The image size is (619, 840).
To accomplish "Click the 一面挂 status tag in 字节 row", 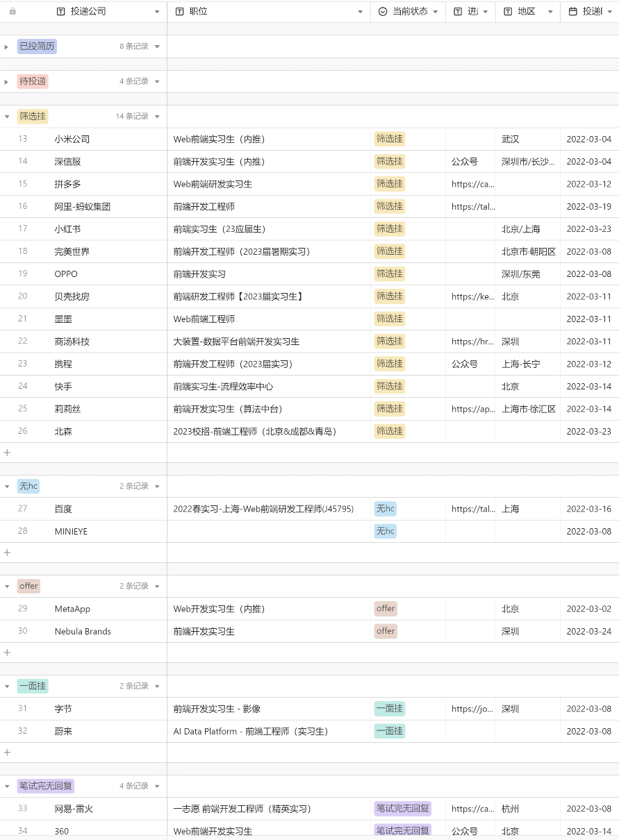I will [x=390, y=709].
